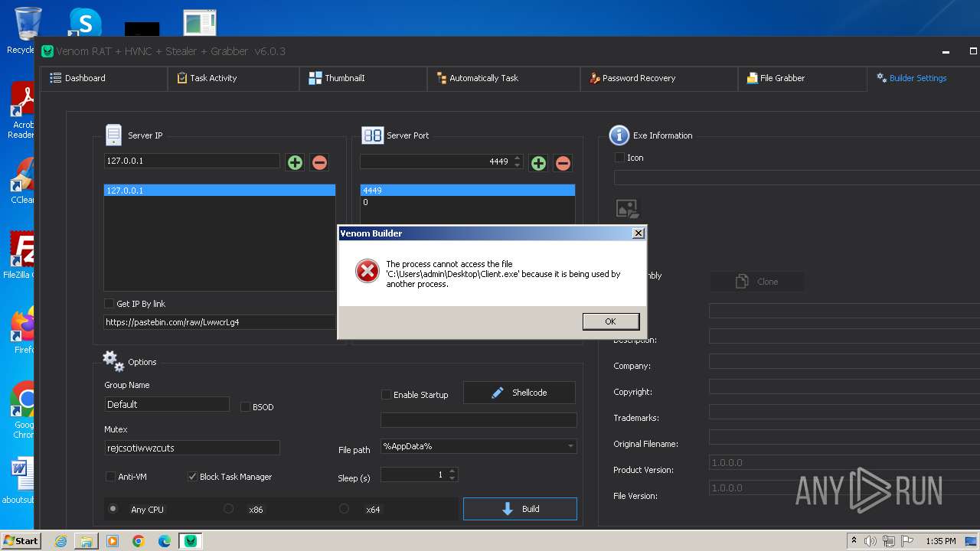Screen dimensions: 980x551
Task: Click the volume icon in system tray
Action: (x=870, y=541)
